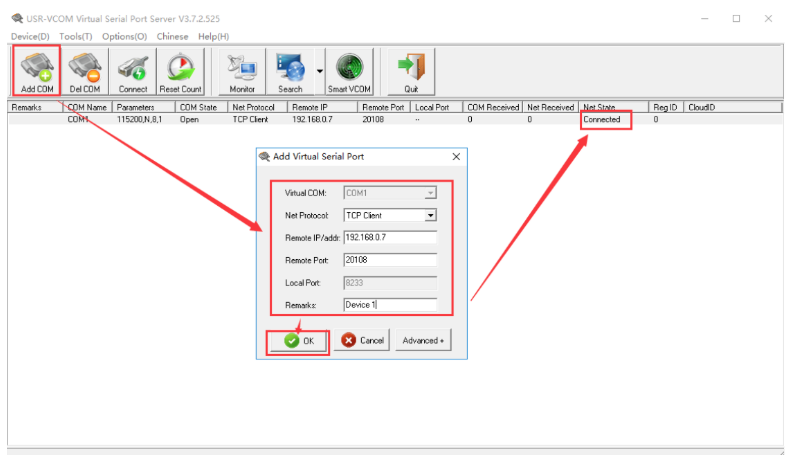Click the Del COM toolbar icon

[85, 71]
